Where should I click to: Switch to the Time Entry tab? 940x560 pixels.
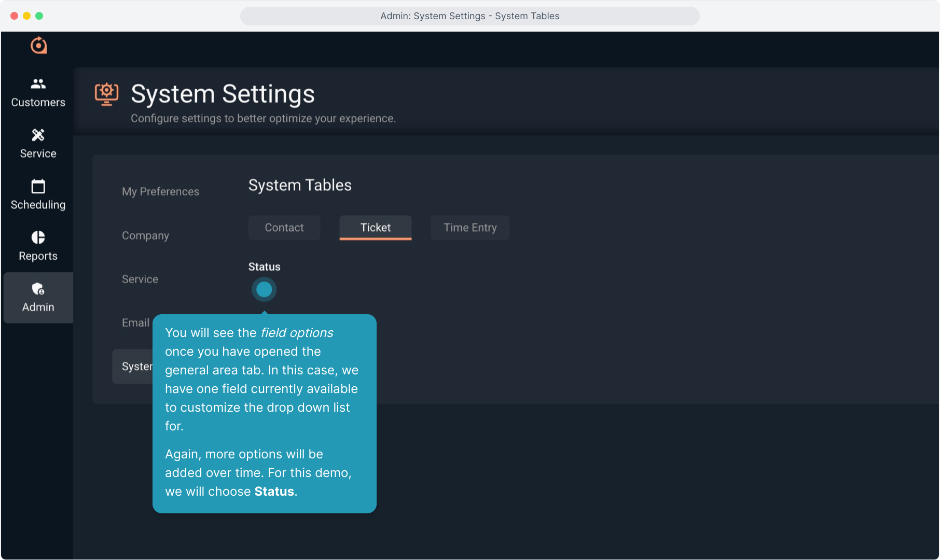click(x=469, y=228)
